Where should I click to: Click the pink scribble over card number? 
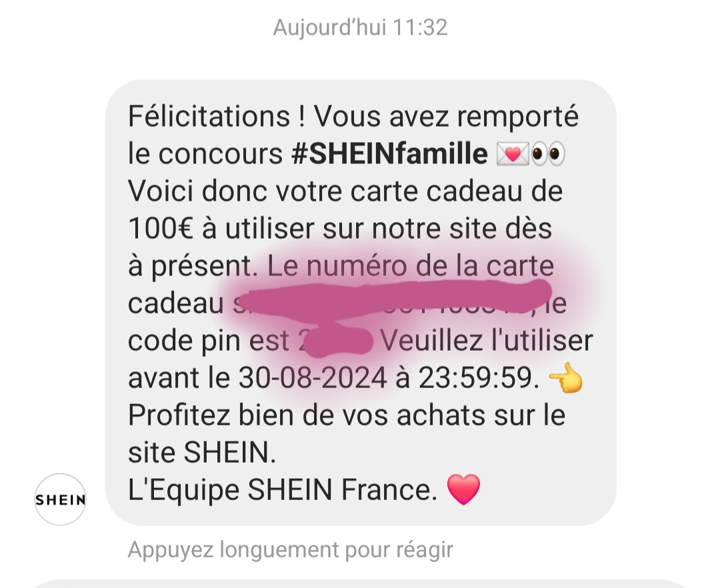[395, 299]
